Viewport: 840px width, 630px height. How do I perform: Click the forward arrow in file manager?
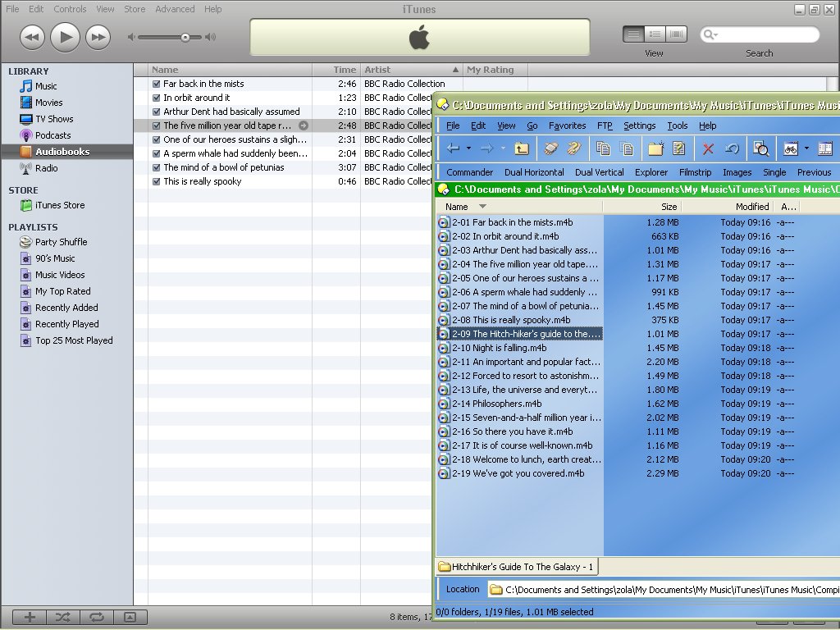(x=487, y=148)
